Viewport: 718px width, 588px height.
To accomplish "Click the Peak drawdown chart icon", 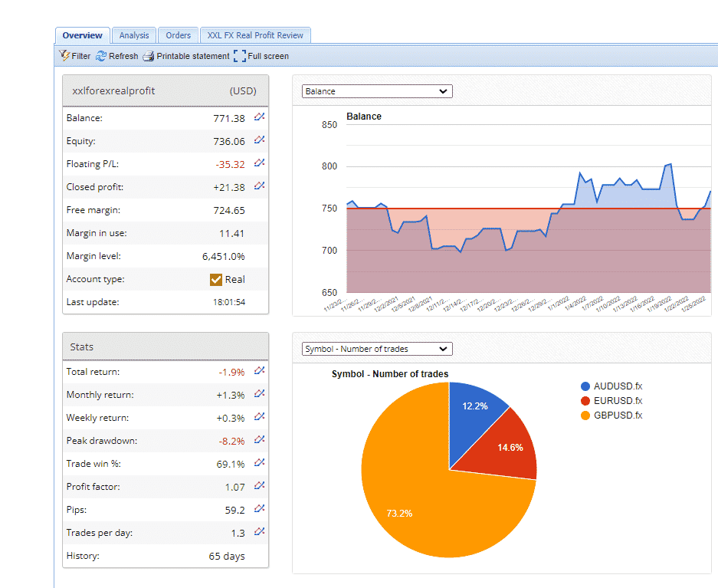I will (260, 440).
